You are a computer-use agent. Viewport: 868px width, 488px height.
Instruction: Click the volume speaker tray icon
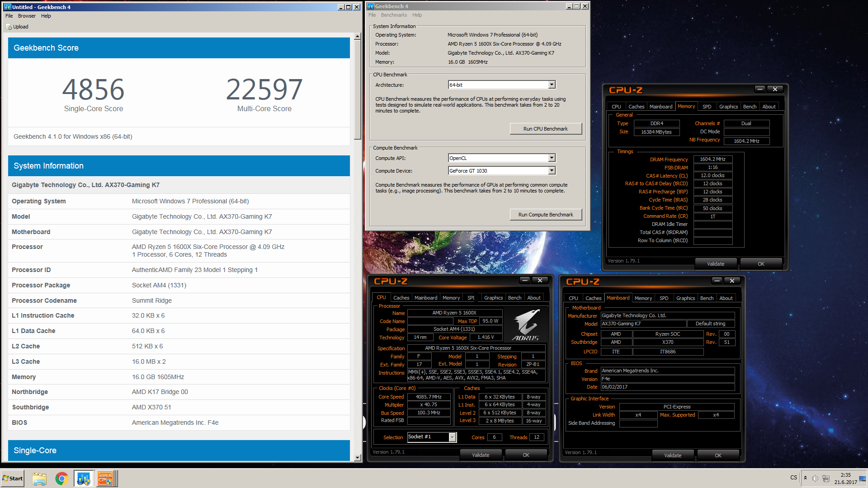point(815,479)
